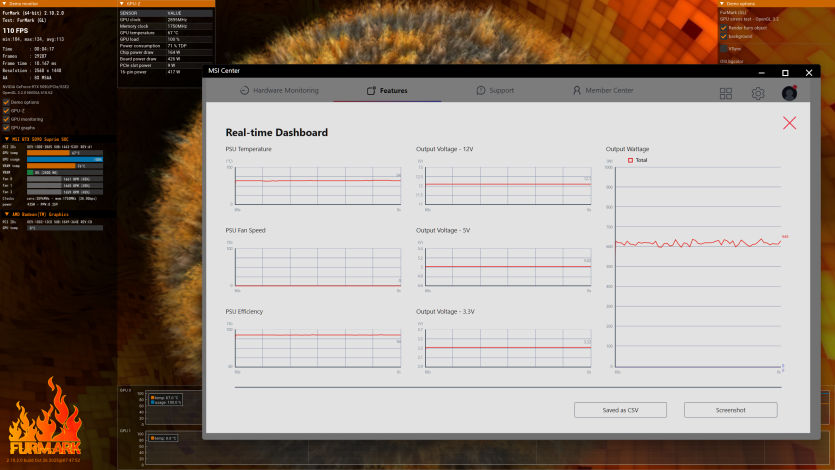Minimize the MSI Center window
This screenshot has height=470, width=835.
click(x=762, y=72)
